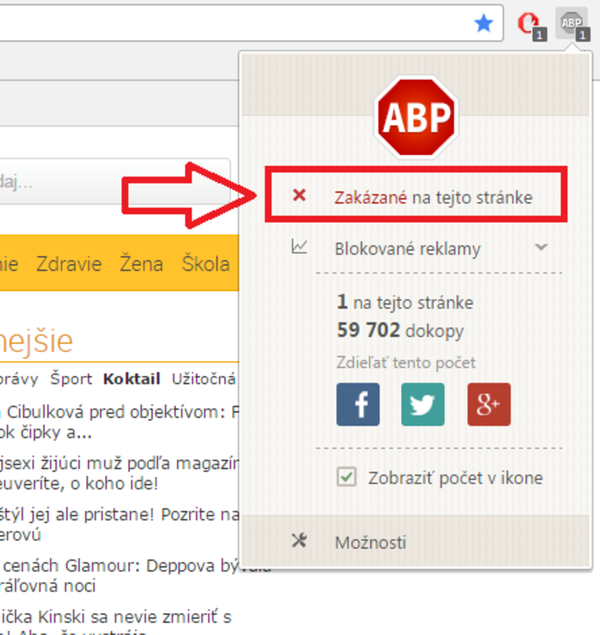Image resolution: width=600 pixels, height=635 pixels.
Task: Click the browser address bar
Action: pyautogui.click(x=251, y=23)
